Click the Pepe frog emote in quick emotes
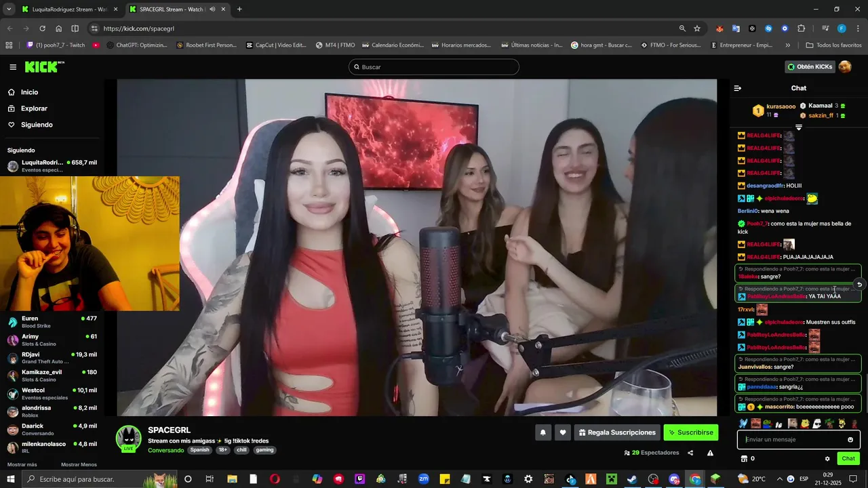This screenshot has width=868, height=488. click(x=767, y=424)
